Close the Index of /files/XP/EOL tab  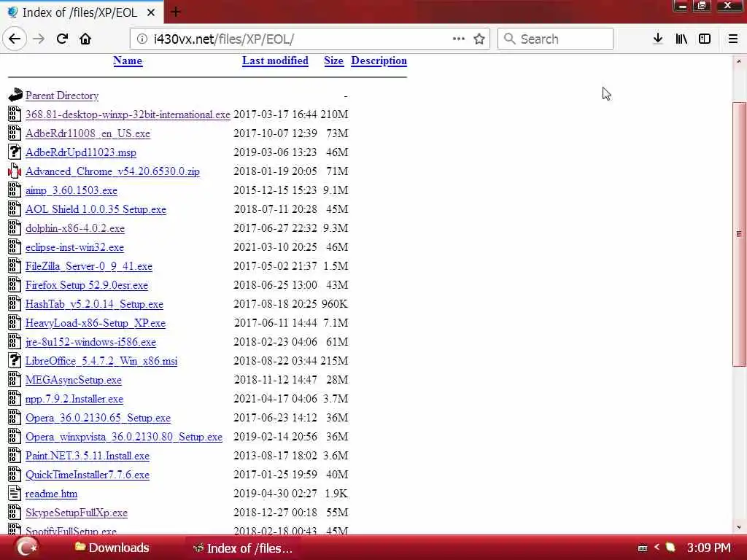[151, 12]
